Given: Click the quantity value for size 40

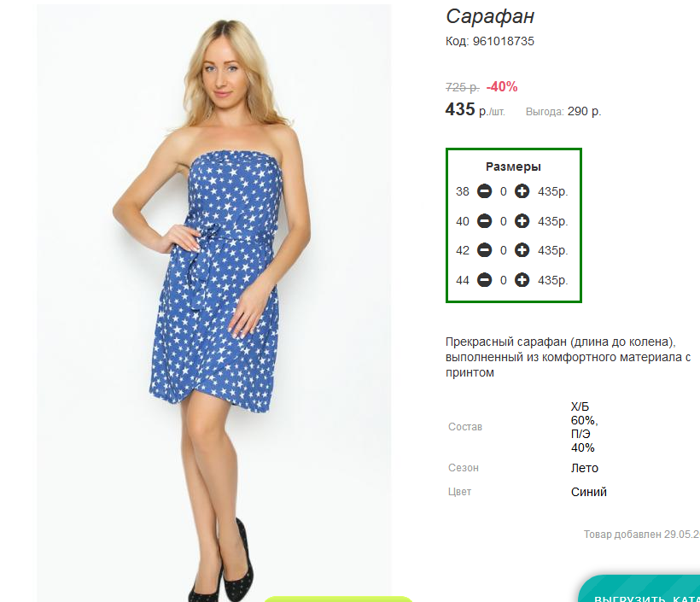Looking at the screenshot, I should coord(503,221).
